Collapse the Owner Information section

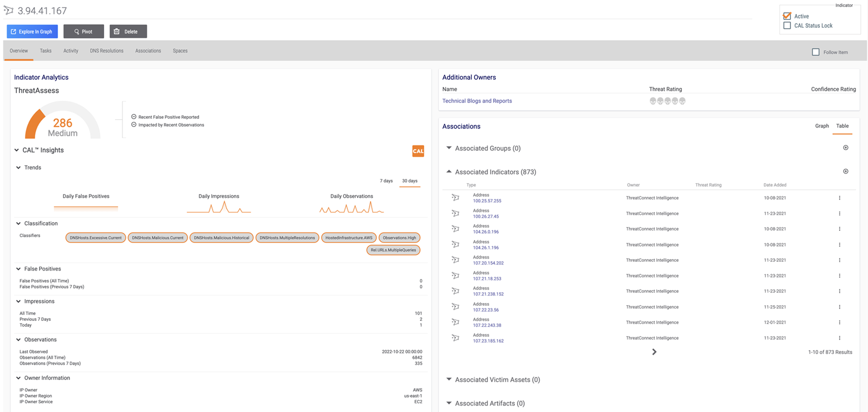pos(18,378)
